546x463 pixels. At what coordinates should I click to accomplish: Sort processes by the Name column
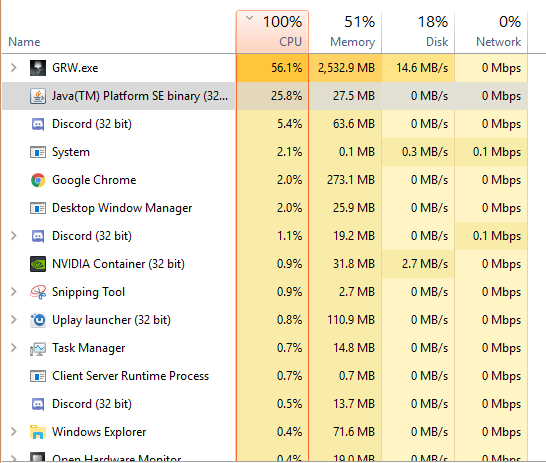point(24,42)
